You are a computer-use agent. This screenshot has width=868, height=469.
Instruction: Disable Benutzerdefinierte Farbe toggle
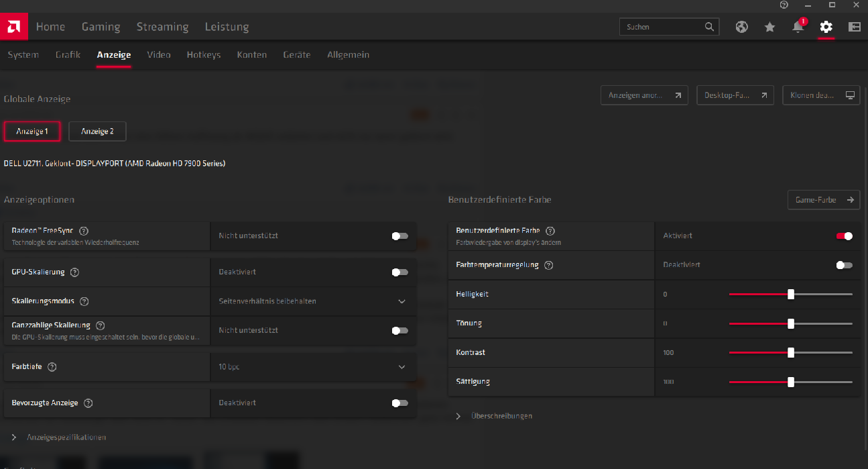[x=845, y=236]
